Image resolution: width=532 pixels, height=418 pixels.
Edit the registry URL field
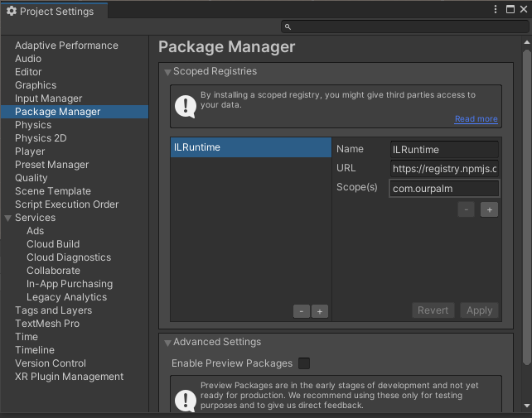pyautogui.click(x=444, y=169)
